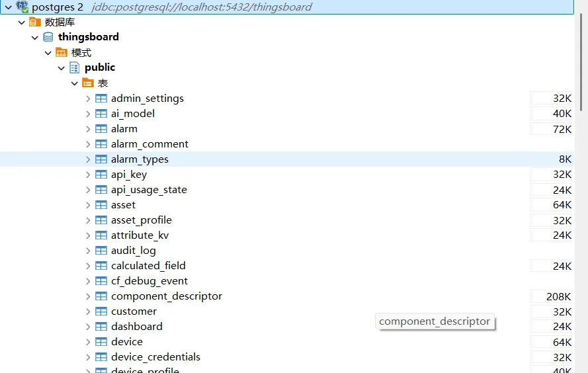Select the cf_debug_event table name
Screen dimensions: 588x373
[149, 281]
